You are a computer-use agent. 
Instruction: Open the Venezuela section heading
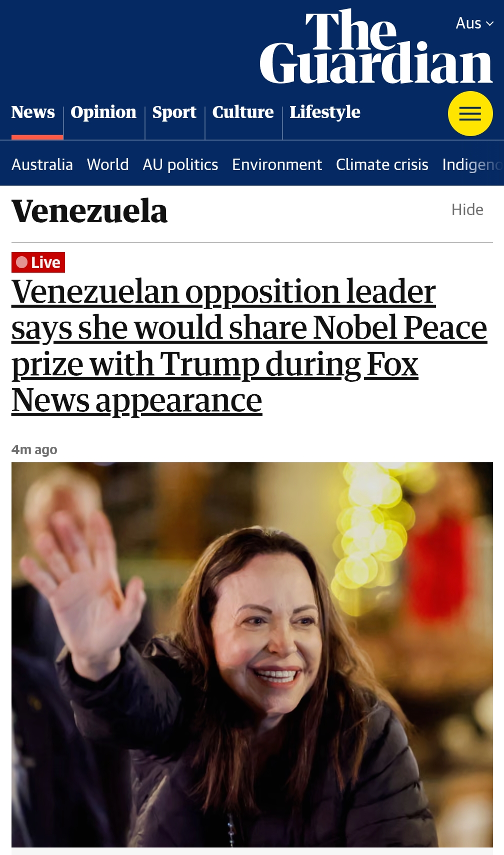click(x=89, y=211)
